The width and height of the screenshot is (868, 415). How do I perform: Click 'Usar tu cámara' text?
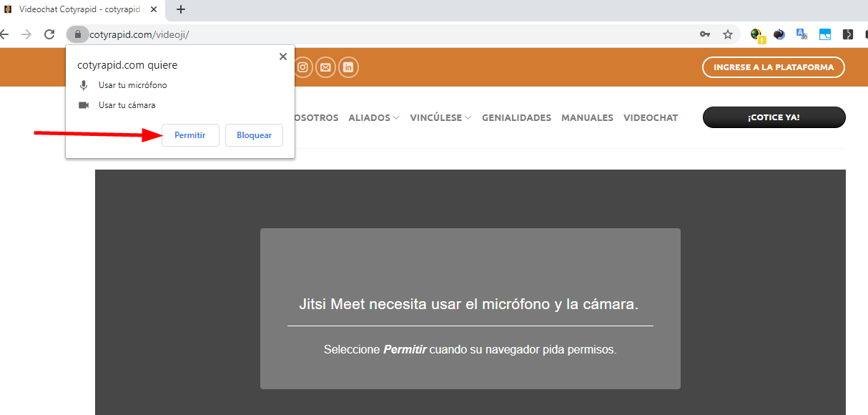pyautogui.click(x=127, y=105)
